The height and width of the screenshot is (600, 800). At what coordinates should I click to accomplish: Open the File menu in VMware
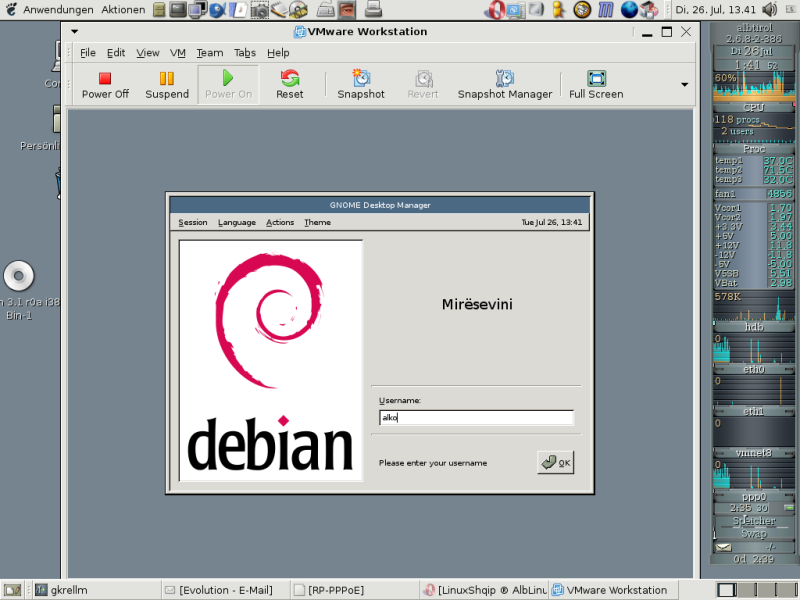coord(88,53)
